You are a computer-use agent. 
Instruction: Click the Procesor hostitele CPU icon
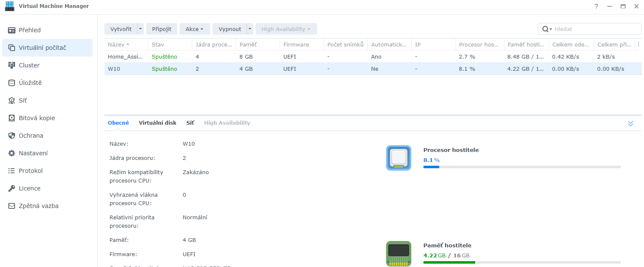399,158
